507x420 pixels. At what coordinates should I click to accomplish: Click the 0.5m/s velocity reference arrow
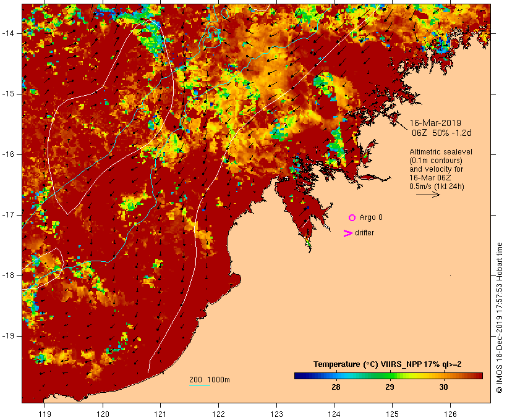(428, 195)
